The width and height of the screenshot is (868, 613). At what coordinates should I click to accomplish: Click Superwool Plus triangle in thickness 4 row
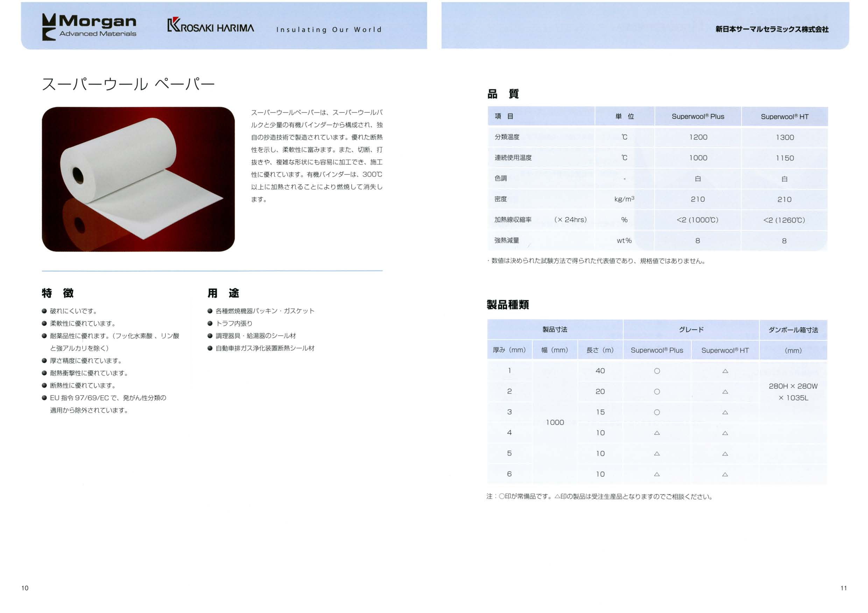(x=657, y=433)
